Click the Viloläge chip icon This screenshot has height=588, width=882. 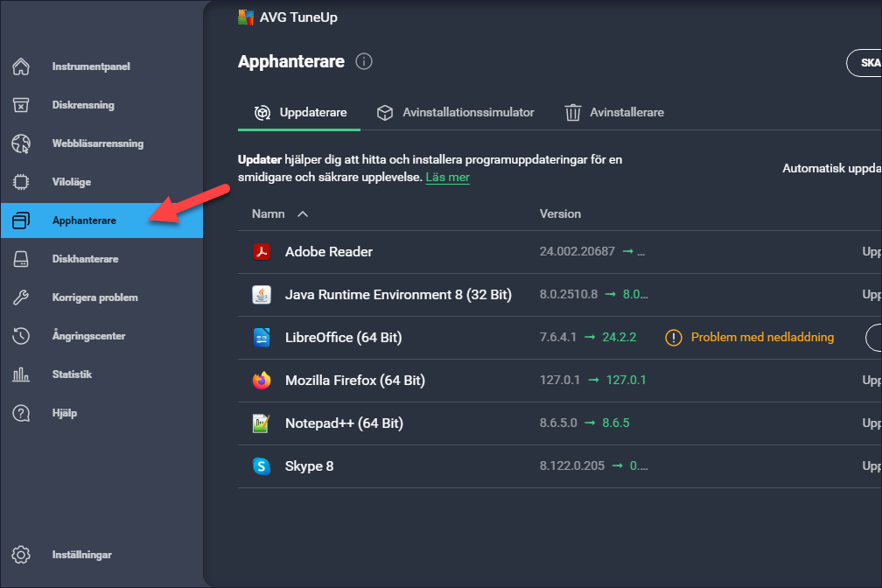[21, 182]
